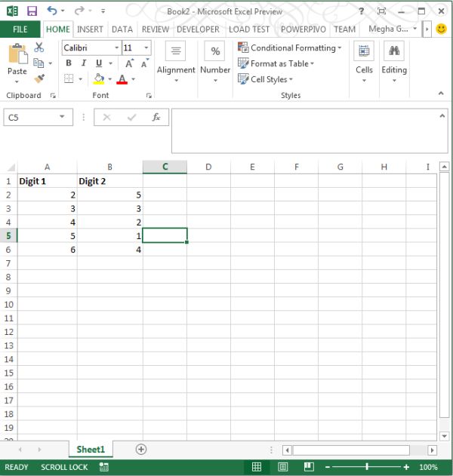Image resolution: width=453 pixels, height=476 pixels.
Task: Toggle Bold formatting
Action: (x=69, y=63)
